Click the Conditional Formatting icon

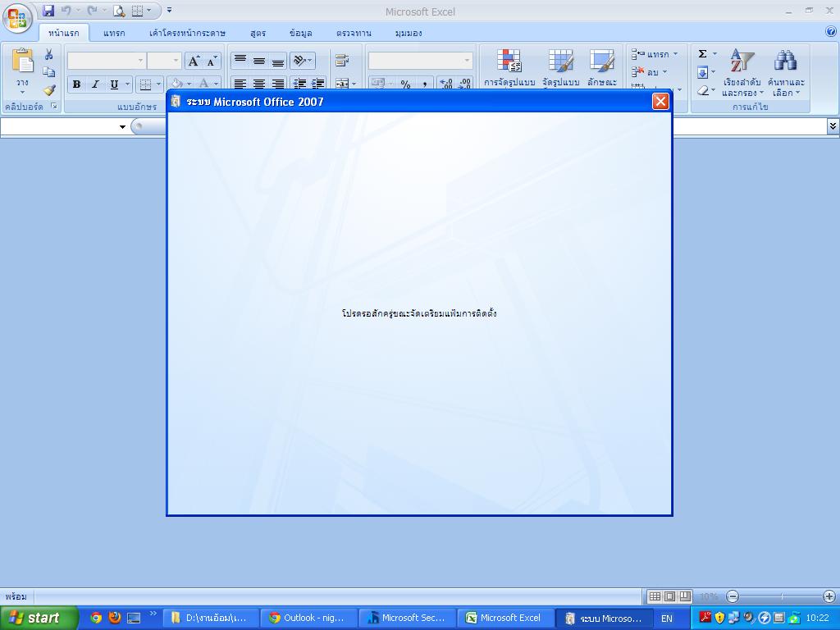pyautogui.click(x=509, y=61)
